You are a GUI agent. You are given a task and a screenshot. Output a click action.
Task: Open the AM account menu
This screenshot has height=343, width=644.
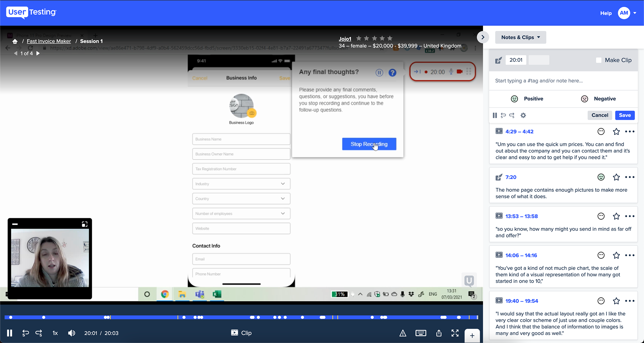pyautogui.click(x=627, y=13)
